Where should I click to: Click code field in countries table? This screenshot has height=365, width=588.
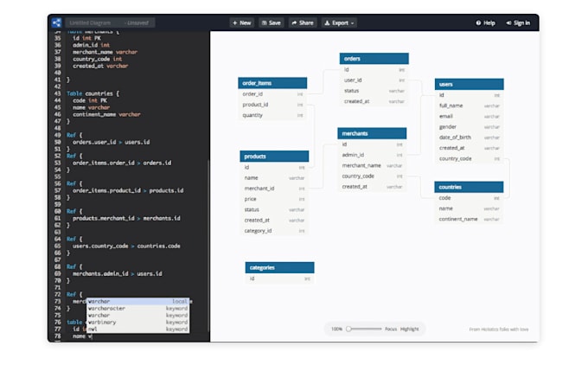click(x=469, y=198)
